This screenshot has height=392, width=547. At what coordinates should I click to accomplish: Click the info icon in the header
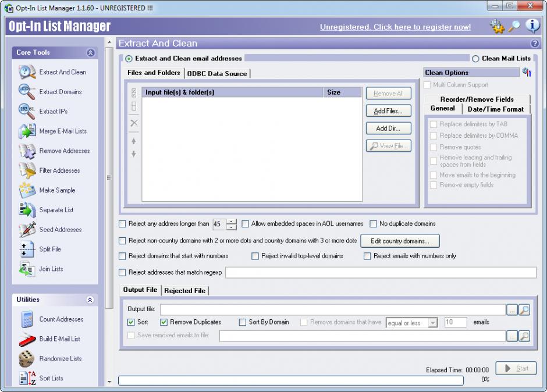coord(532,26)
